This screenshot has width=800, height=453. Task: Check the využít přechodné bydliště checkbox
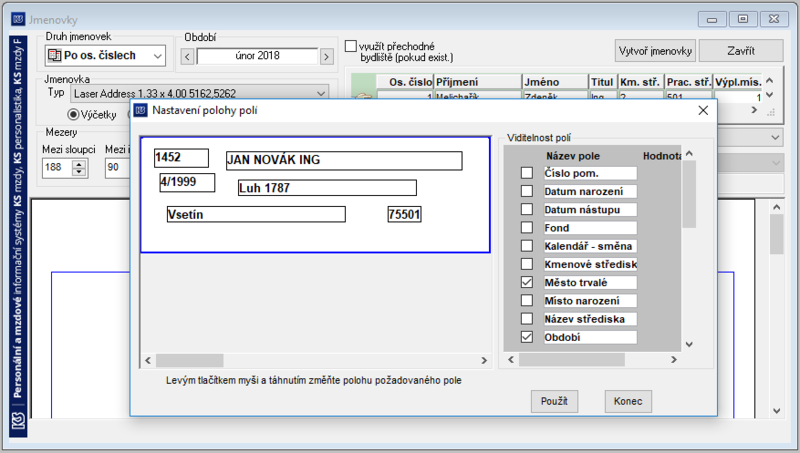(351, 46)
